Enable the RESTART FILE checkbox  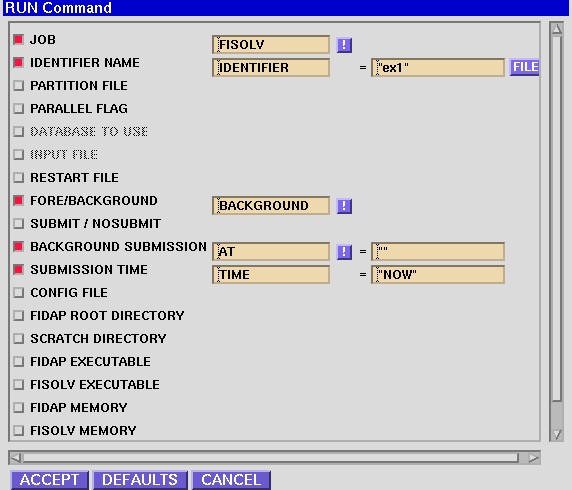click(18, 178)
